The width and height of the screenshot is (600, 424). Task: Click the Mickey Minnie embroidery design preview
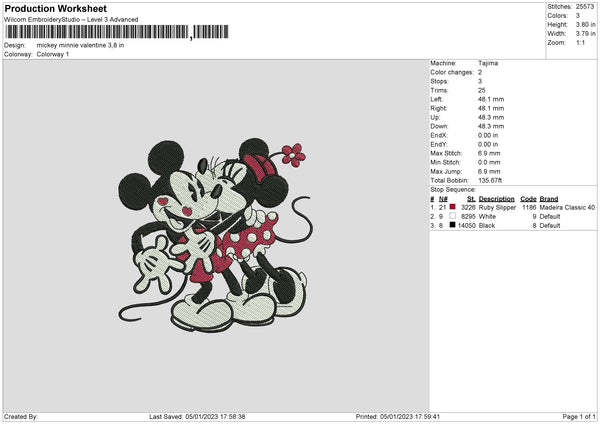tap(215, 236)
